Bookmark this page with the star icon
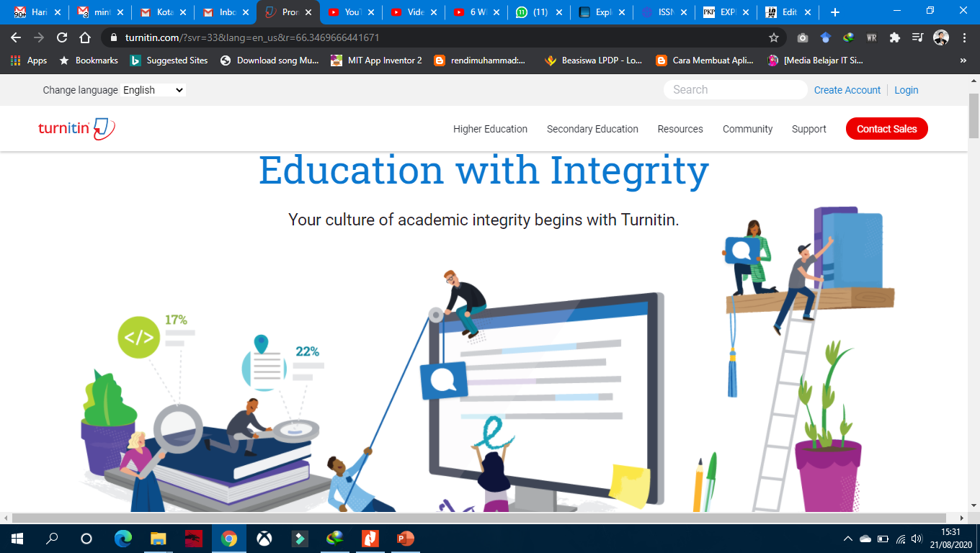 774,37
